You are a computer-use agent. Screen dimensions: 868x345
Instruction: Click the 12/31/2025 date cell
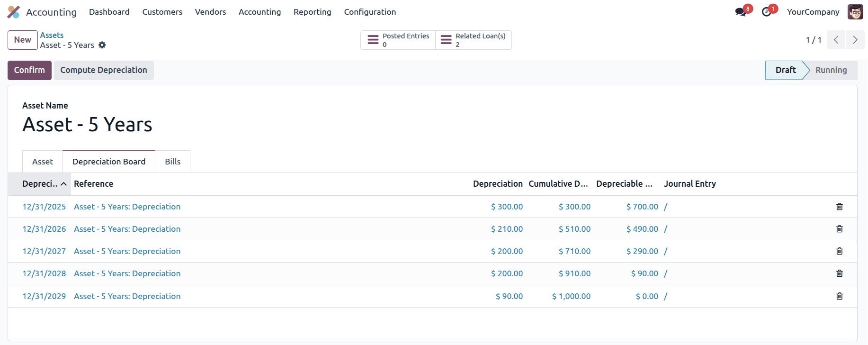click(x=44, y=207)
